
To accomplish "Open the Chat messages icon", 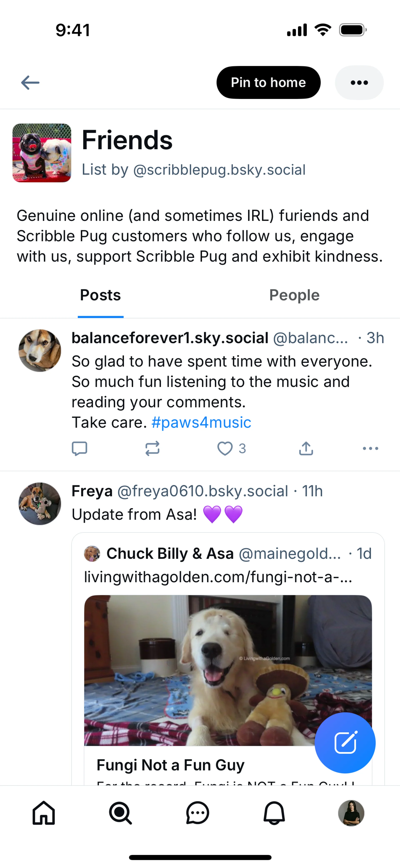I will point(197,813).
